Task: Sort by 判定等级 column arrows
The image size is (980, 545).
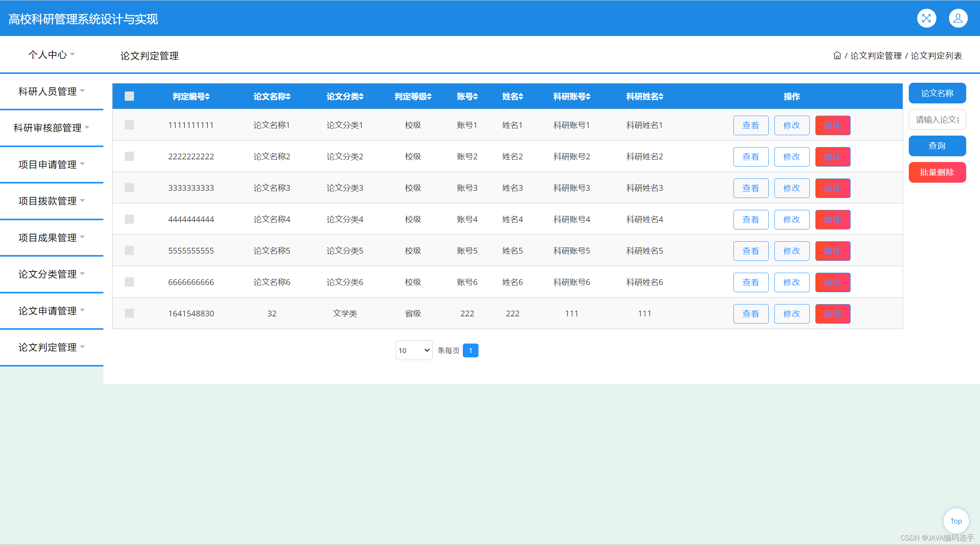Action: (429, 97)
